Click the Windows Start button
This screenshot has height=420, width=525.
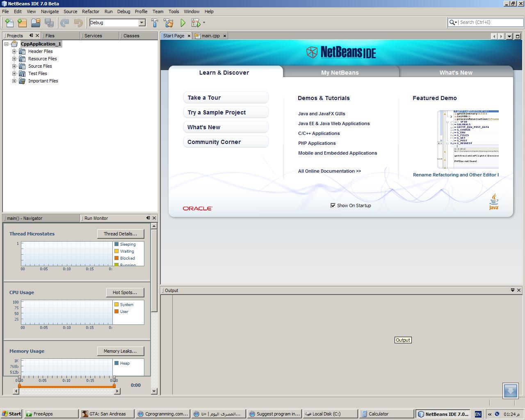11,414
